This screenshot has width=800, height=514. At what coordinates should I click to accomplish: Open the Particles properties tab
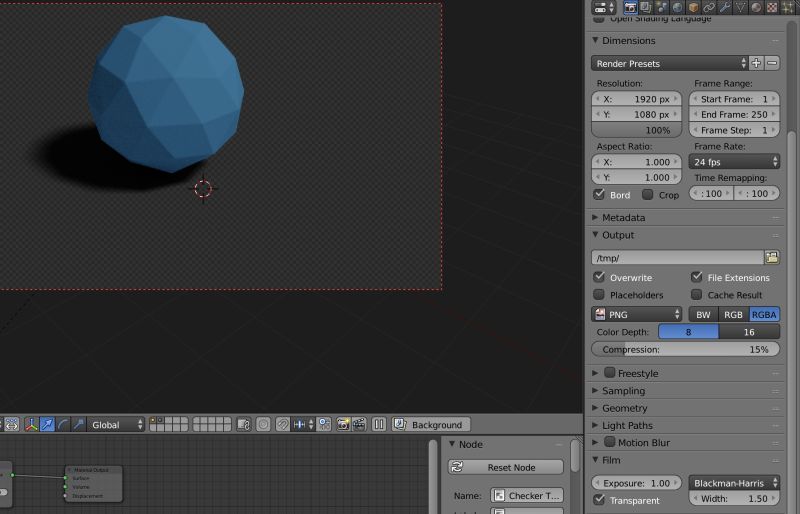(788, 7)
